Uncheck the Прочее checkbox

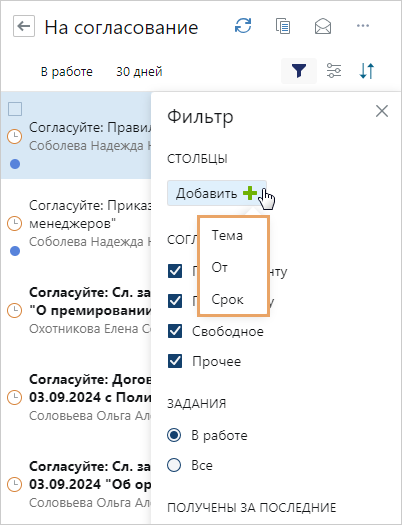[175, 361]
